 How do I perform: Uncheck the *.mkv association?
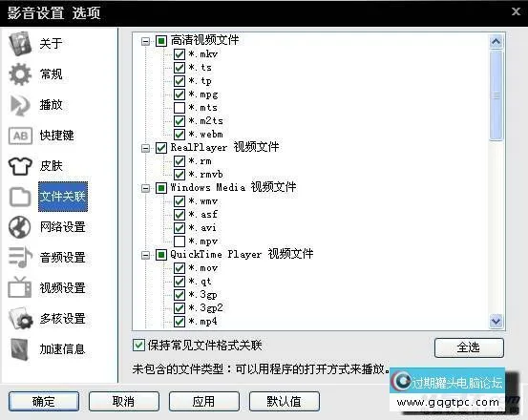(180, 54)
